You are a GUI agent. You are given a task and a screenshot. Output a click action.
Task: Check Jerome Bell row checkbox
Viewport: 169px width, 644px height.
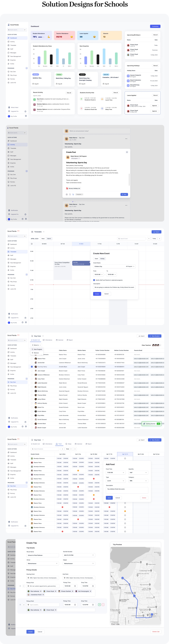point(32,362)
